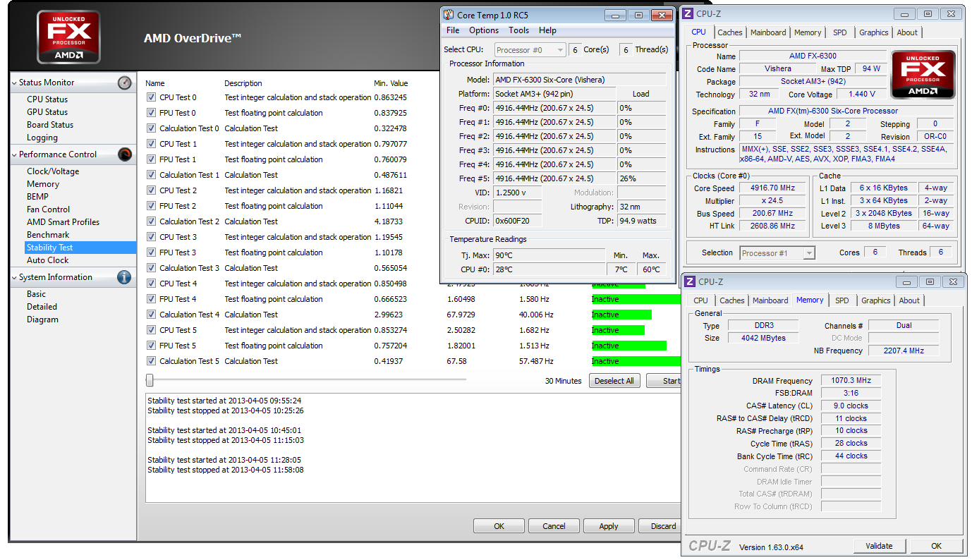Open the File menu in Core Temp
972x560 pixels.
453,30
